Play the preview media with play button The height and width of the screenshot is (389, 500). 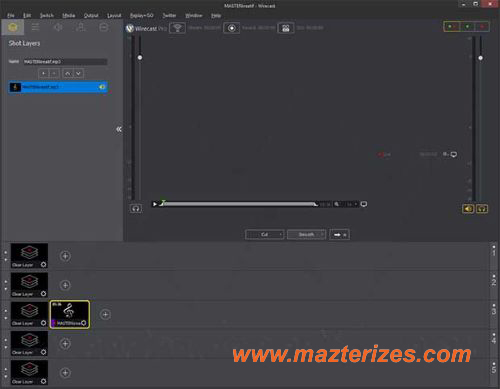coord(155,204)
